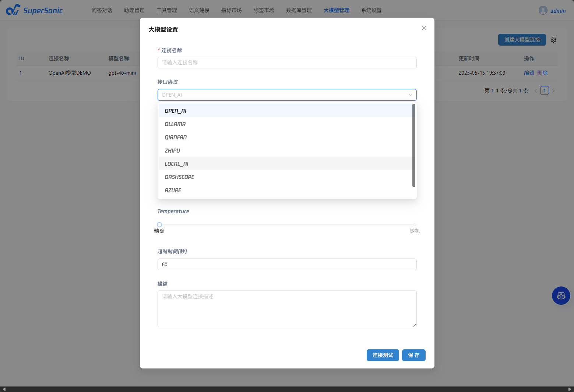Focus the 连接名称 input field
This screenshot has height=392, width=574.
287,63
